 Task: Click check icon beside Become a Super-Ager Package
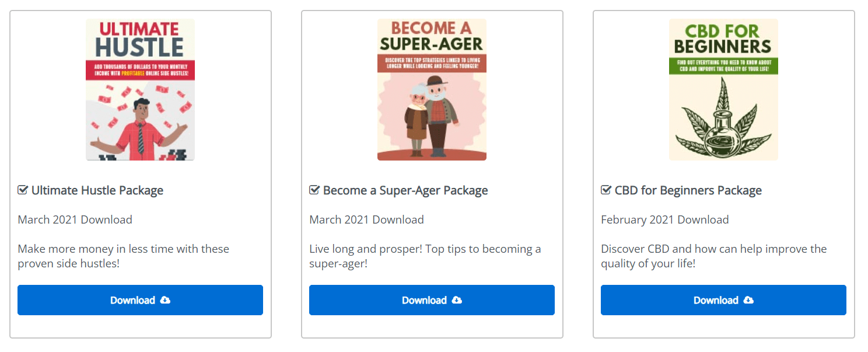point(314,190)
